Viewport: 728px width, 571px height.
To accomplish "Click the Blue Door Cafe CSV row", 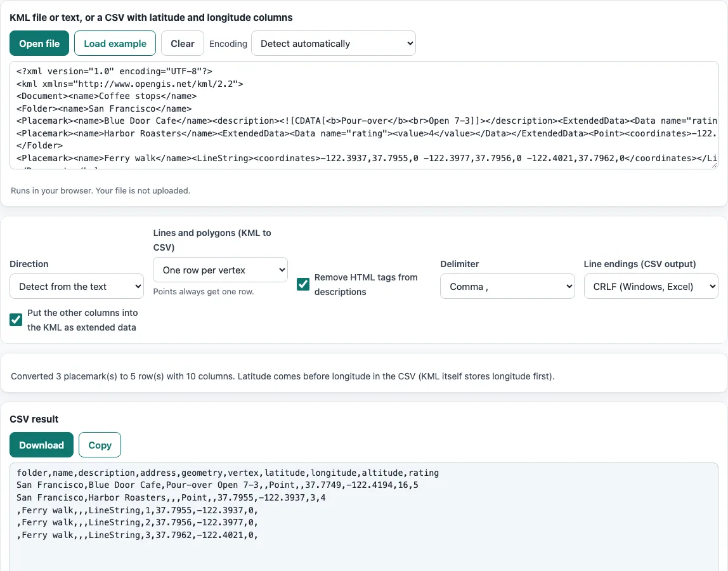I will 218,485.
